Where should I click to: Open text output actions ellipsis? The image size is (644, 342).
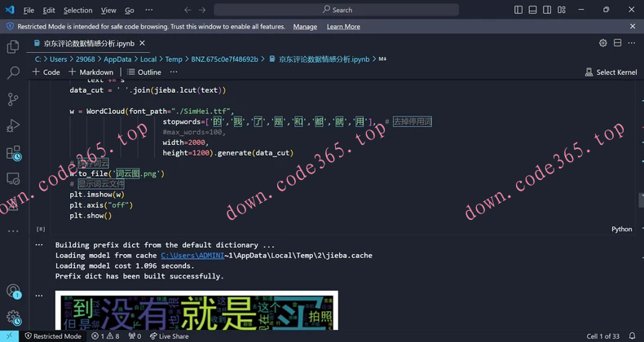tap(39, 245)
